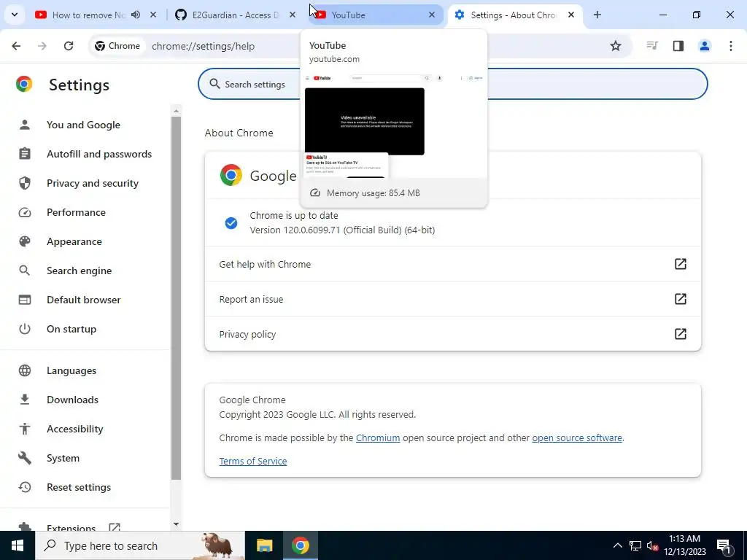Show hidden system tray icons
The image size is (747, 560).
click(x=617, y=545)
